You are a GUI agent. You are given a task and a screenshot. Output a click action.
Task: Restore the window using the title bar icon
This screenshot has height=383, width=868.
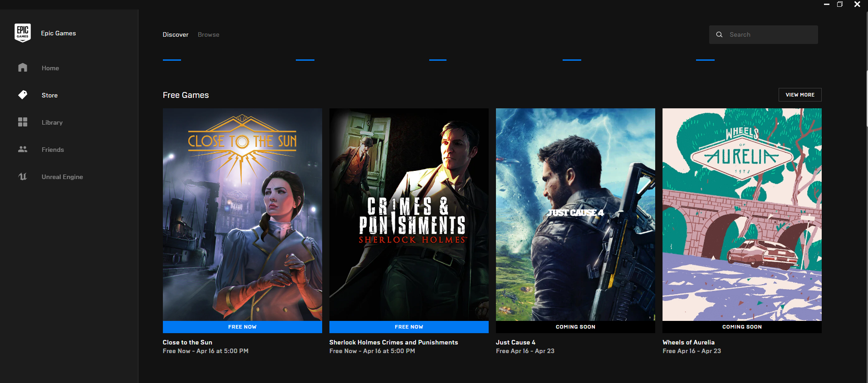click(x=840, y=5)
